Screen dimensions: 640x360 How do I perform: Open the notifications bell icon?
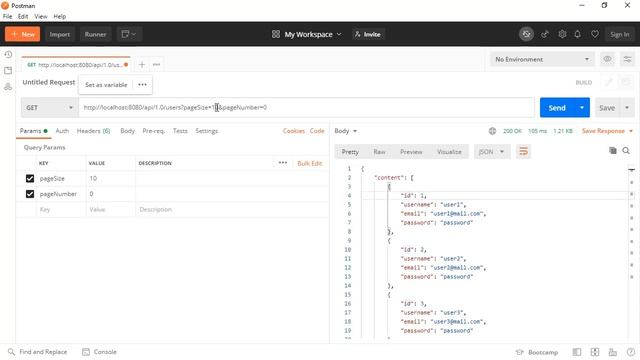(x=578, y=34)
